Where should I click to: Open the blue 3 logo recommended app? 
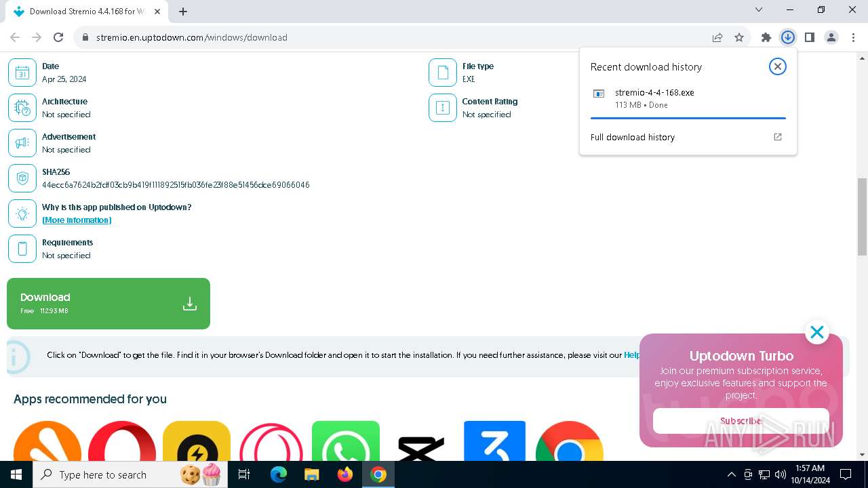494,441
